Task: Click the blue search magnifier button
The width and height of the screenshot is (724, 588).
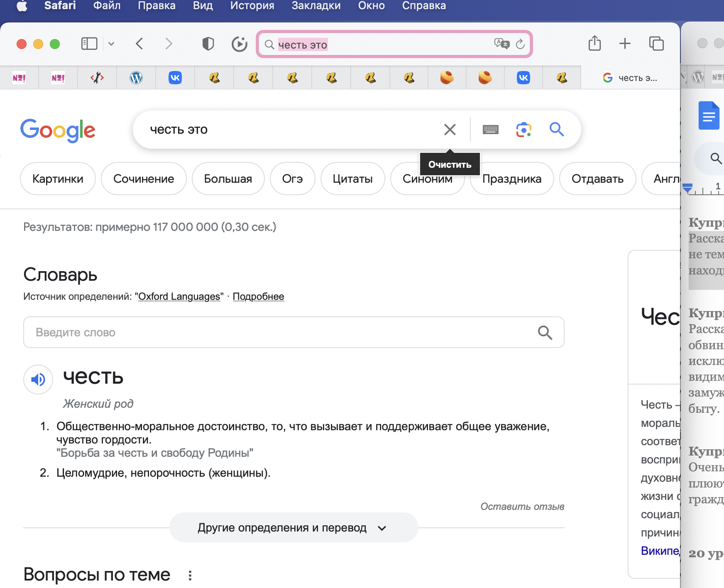Action: pyautogui.click(x=557, y=130)
